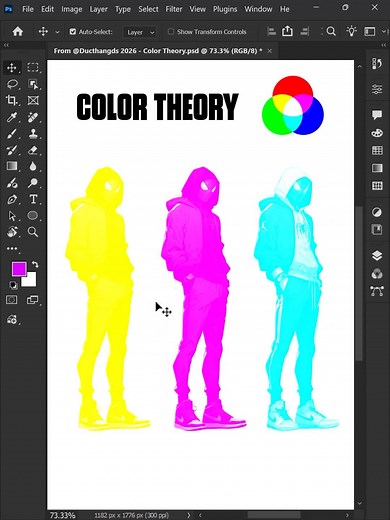Close the Color Theory.psd document tab
This screenshot has height=520, width=390.
[270, 51]
